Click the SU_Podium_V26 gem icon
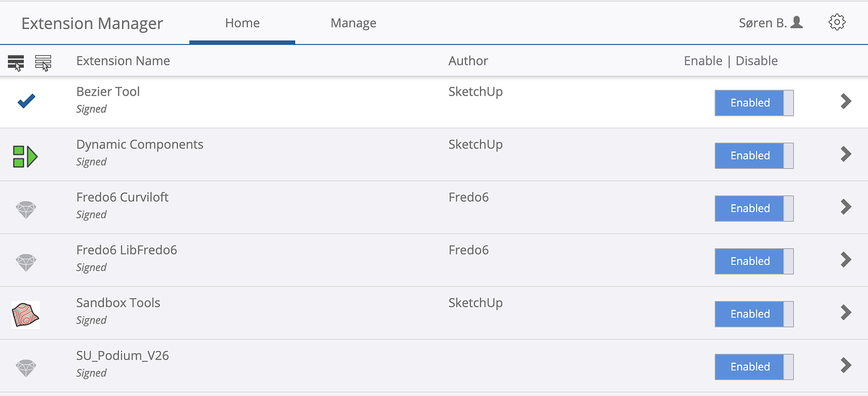This screenshot has width=868, height=396. [x=26, y=368]
